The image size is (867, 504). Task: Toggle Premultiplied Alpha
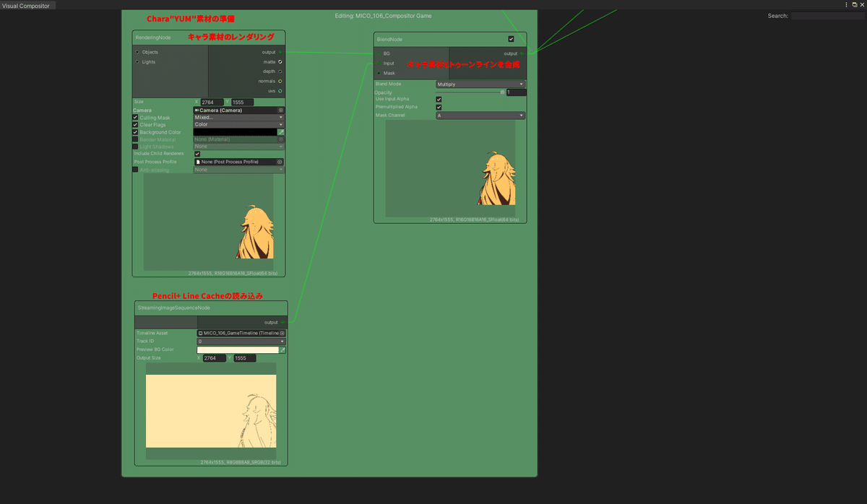pyautogui.click(x=439, y=107)
